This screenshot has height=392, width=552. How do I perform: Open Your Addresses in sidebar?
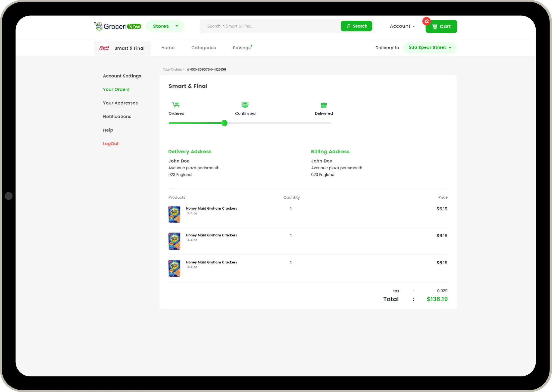(x=120, y=103)
